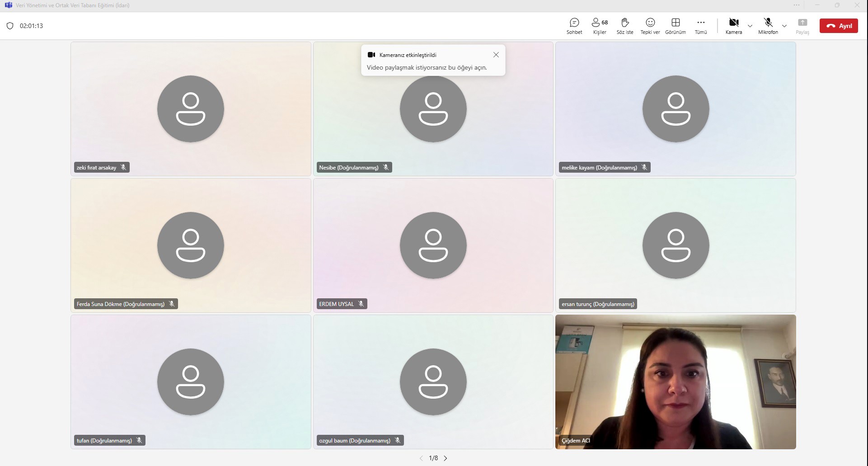The height and width of the screenshot is (466, 868).
Task: Click page indicator 1/8
Action: point(433,458)
